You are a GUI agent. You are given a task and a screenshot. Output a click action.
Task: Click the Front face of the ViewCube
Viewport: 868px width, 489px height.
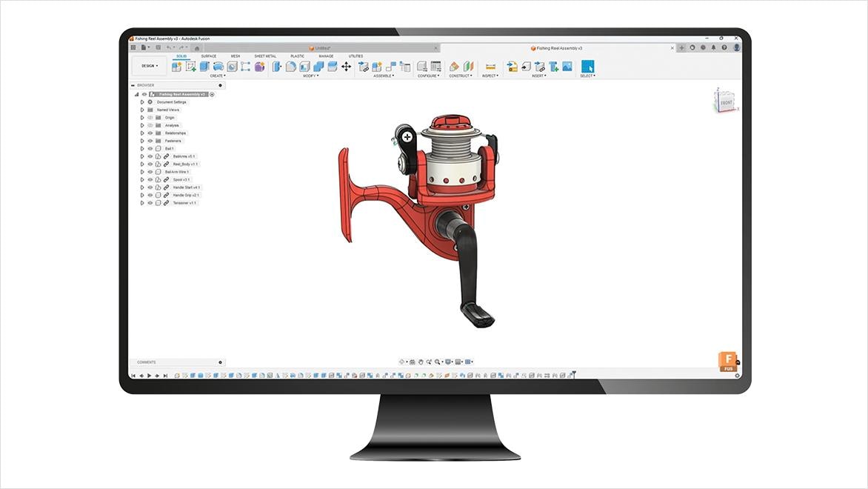point(726,102)
